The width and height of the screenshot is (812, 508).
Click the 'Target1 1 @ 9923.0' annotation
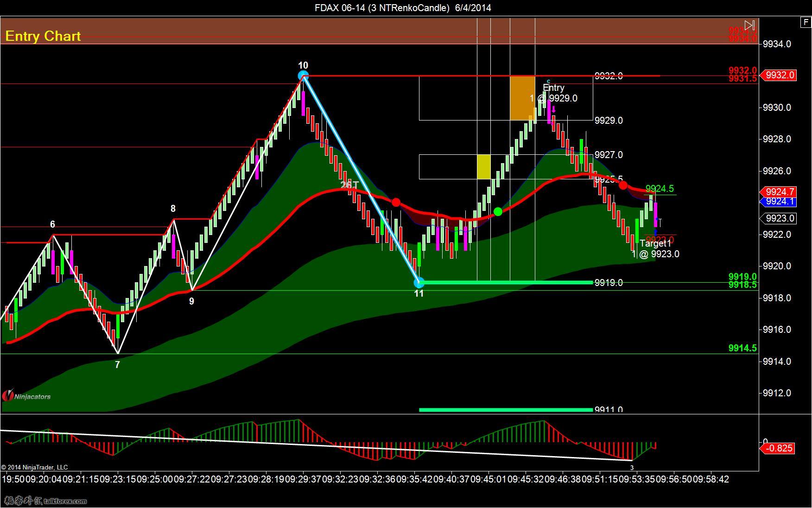[x=655, y=248]
